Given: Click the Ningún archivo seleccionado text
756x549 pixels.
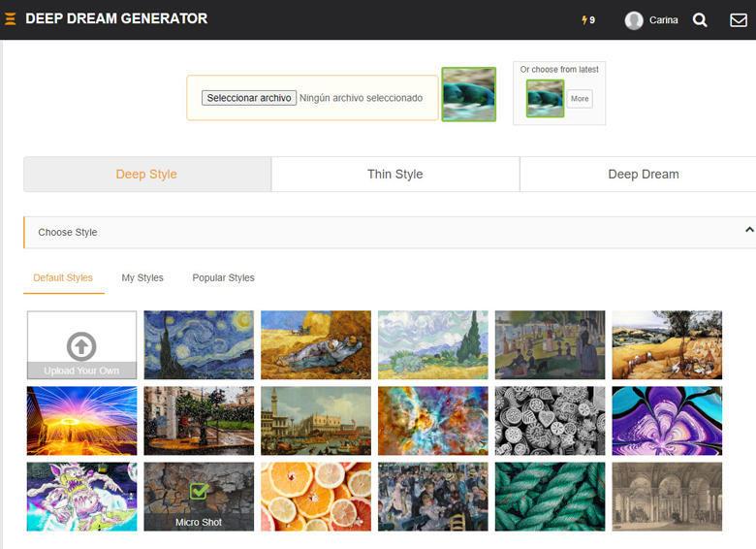Looking at the screenshot, I should point(361,98).
